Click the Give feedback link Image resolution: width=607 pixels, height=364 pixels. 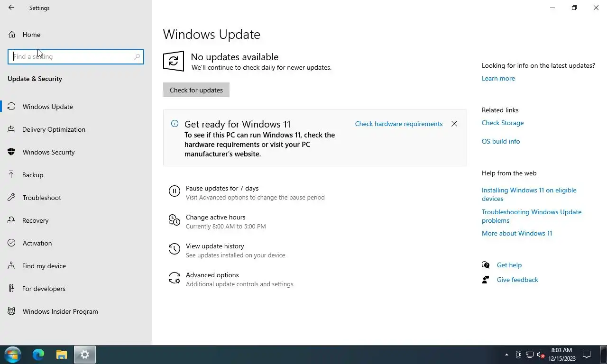pyautogui.click(x=517, y=280)
